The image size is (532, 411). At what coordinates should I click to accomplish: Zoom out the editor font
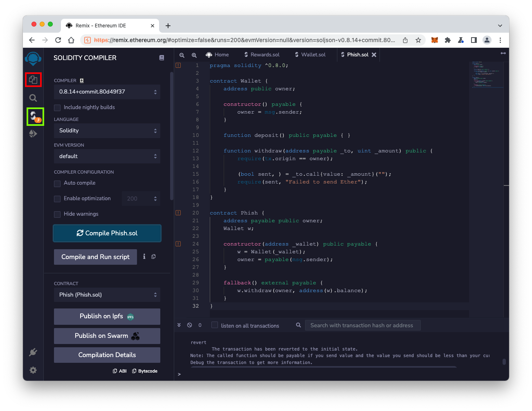pyautogui.click(x=182, y=55)
